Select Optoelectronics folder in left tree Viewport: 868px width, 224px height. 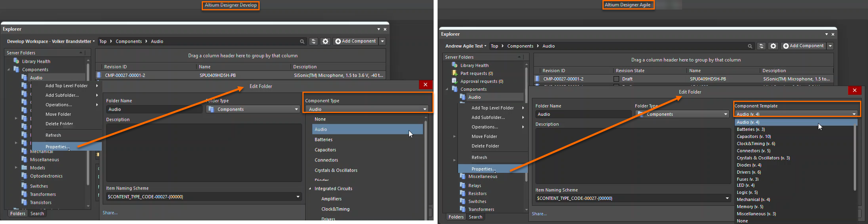click(x=46, y=176)
